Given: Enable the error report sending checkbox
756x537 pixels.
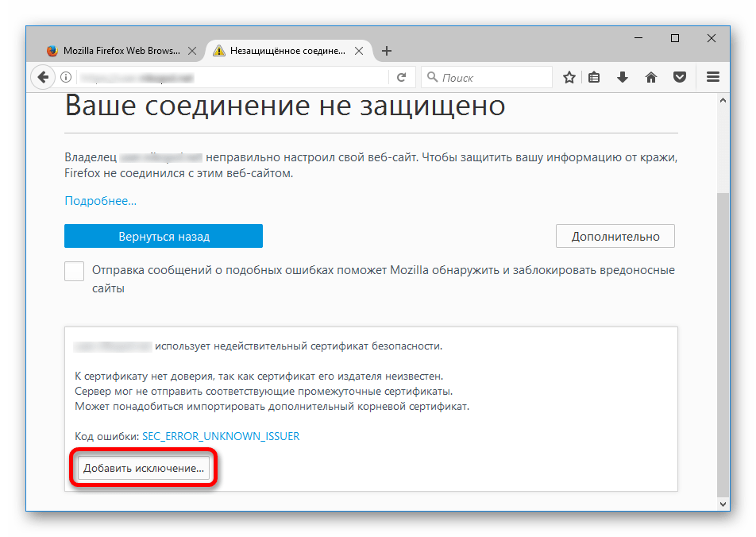Looking at the screenshot, I should pyautogui.click(x=75, y=271).
